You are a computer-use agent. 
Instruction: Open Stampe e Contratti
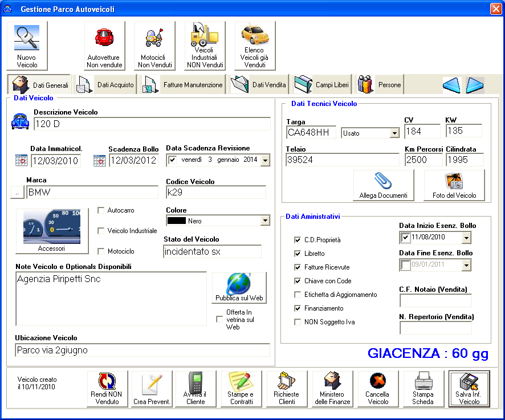pos(241,389)
